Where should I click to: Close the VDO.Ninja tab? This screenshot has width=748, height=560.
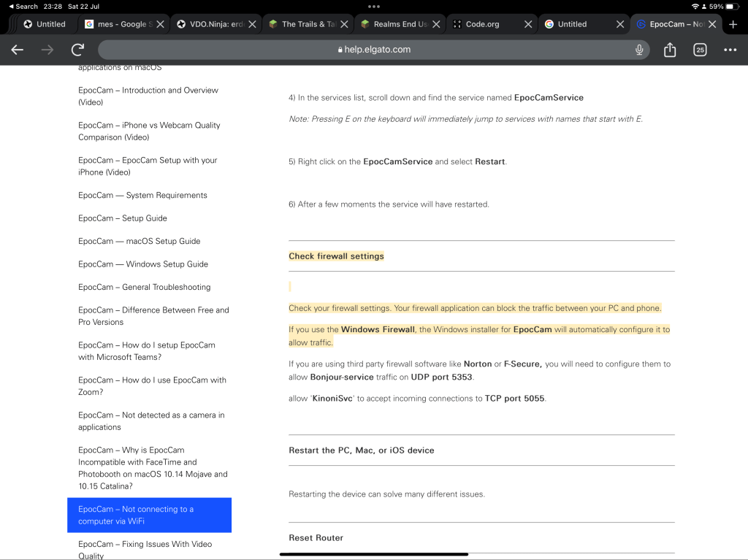[252, 24]
